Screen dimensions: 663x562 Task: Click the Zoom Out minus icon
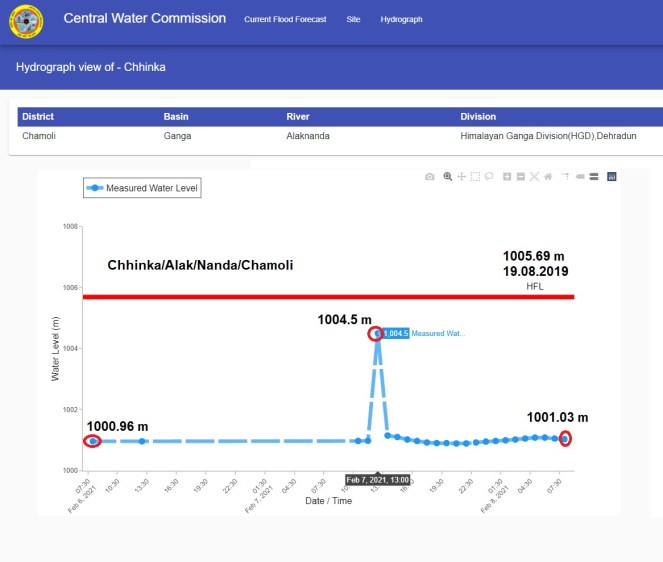(522, 177)
